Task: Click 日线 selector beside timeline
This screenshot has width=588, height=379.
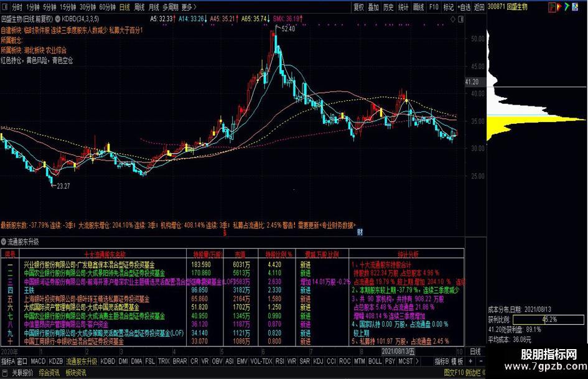Action: point(475,352)
